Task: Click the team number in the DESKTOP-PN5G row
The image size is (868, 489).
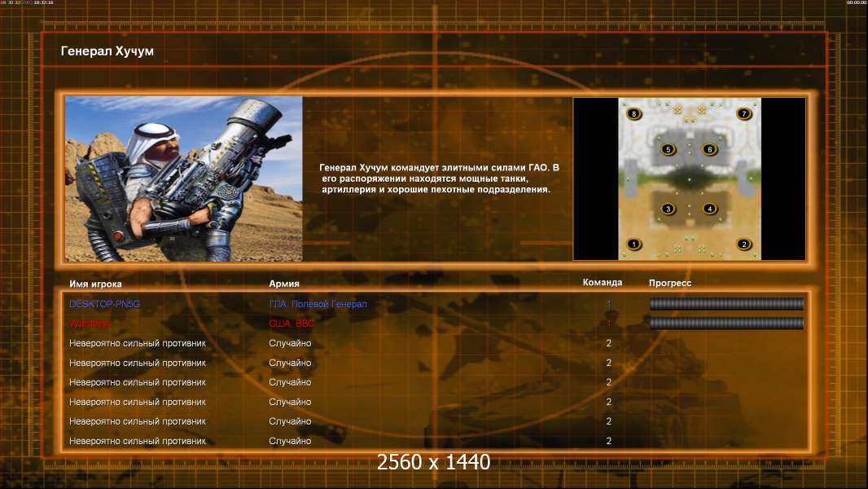Action: (608, 304)
